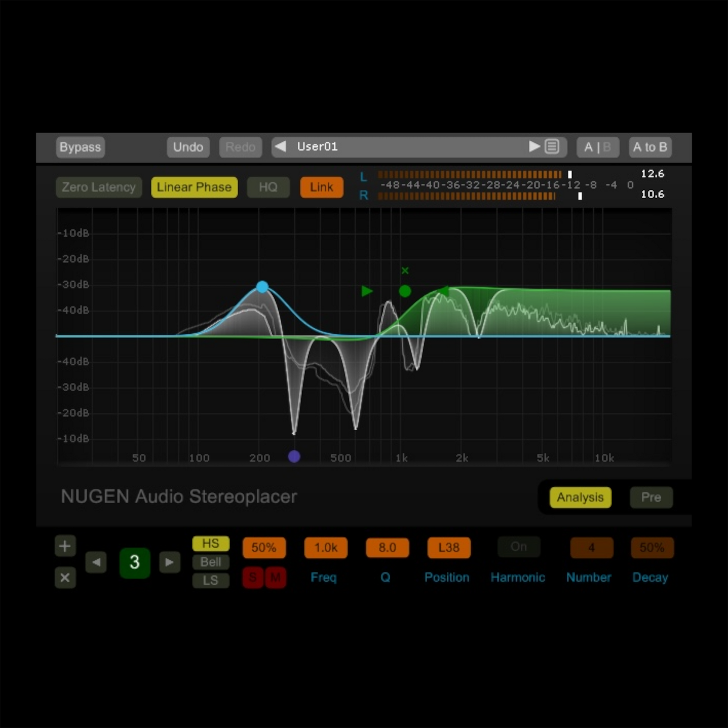Select next band arrow
Viewport: 728px width, 728px height.
[x=169, y=562]
